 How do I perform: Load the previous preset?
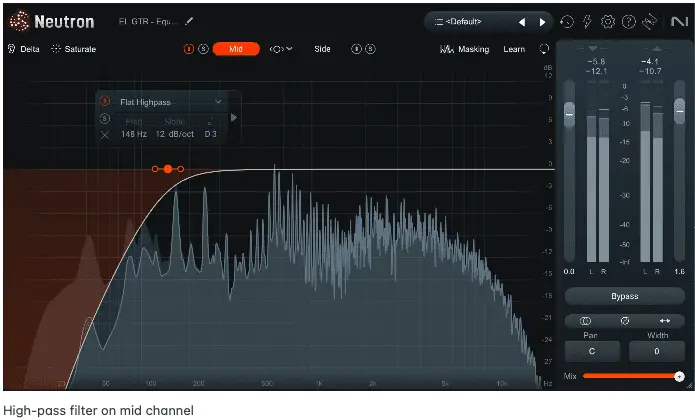click(x=522, y=22)
